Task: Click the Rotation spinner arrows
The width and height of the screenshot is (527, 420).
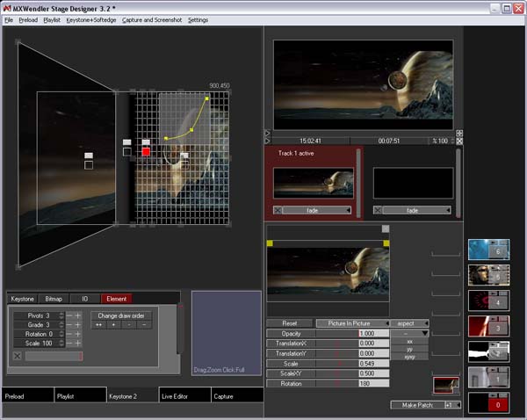Action: click(61, 334)
